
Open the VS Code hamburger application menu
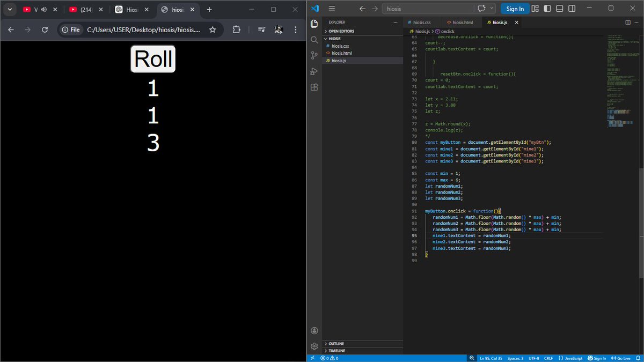[332, 9]
